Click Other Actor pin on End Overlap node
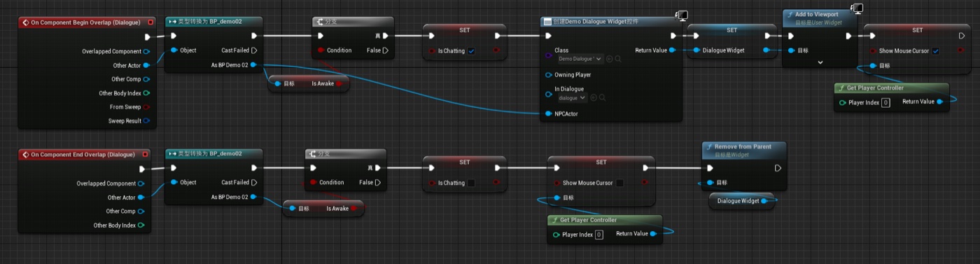980x264 pixels. tap(141, 197)
